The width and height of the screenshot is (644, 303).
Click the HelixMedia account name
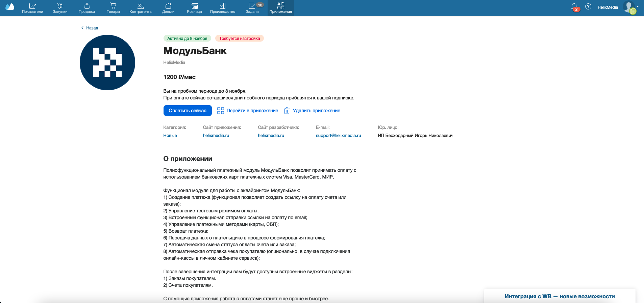[x=608, y=7]
